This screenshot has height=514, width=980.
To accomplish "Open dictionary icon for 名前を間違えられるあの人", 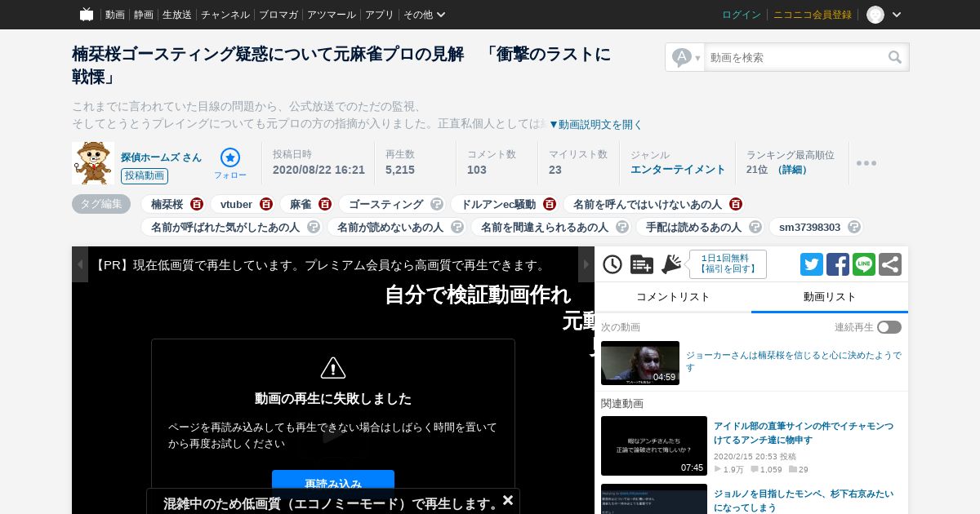I will click(622, 227).
